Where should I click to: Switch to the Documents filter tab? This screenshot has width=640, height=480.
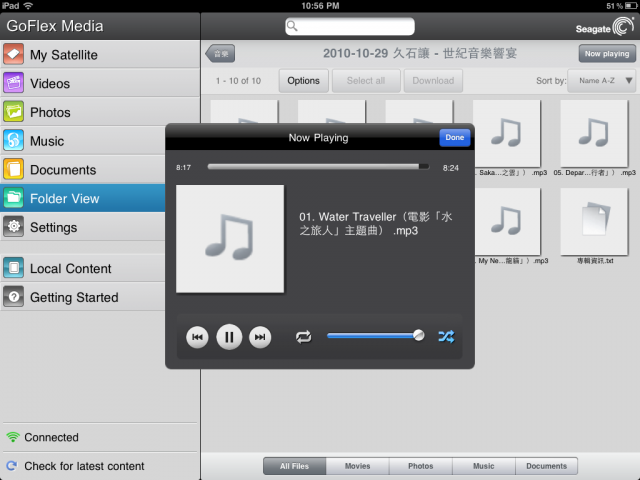pyautogui.click(x=547, y=466)
